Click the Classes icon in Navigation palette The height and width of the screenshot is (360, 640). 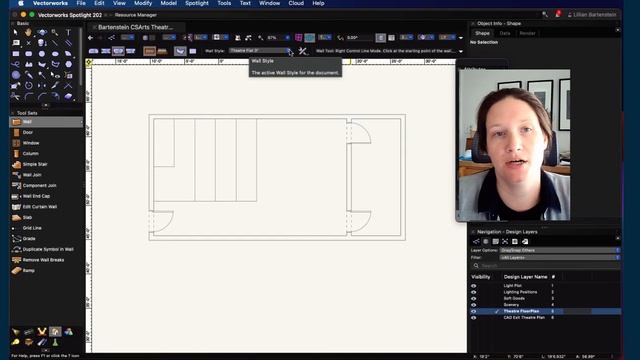coord(476,242)
